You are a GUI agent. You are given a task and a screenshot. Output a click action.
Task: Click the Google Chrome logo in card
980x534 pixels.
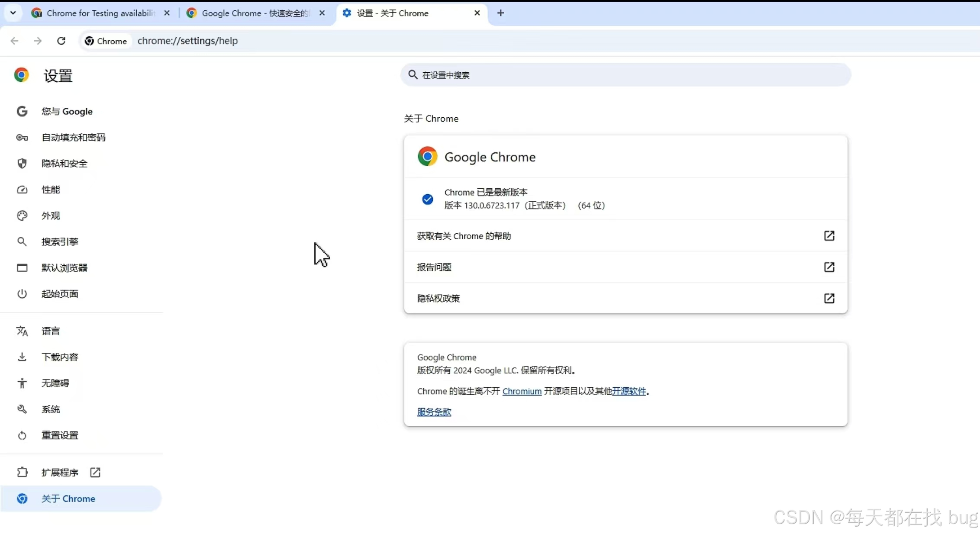coord(427,156)
